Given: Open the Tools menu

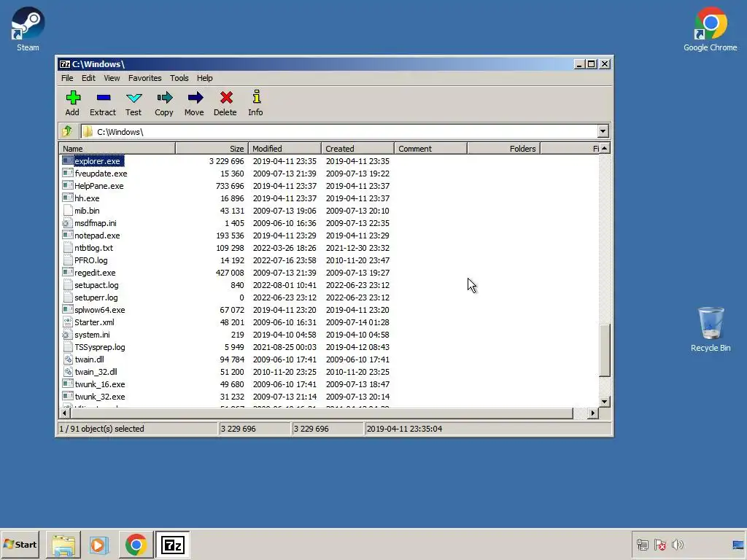Looking at the screenshot, I should click(179, 78).
